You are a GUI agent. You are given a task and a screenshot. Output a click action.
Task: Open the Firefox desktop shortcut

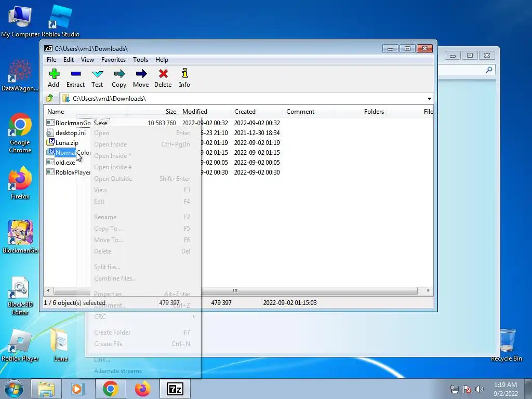[20, 183]
